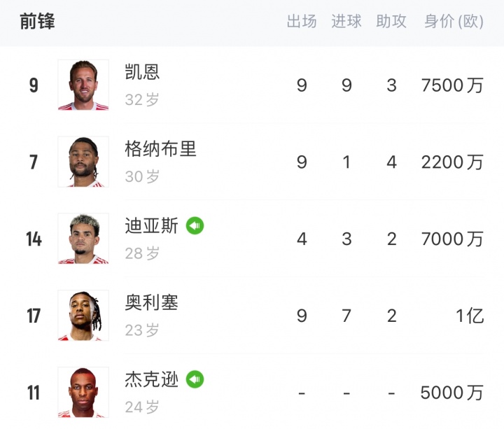Sort by 身价(欧) column header
The height and width of the screenshot is (429, 504).
[454, 22]
